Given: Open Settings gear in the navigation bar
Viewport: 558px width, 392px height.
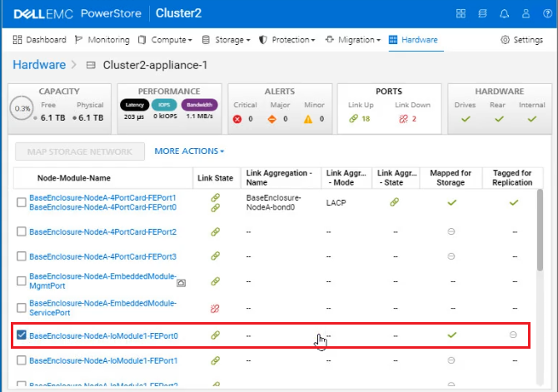Looking at the screenshot, I should pyautogui.click(x=521, y=39).
